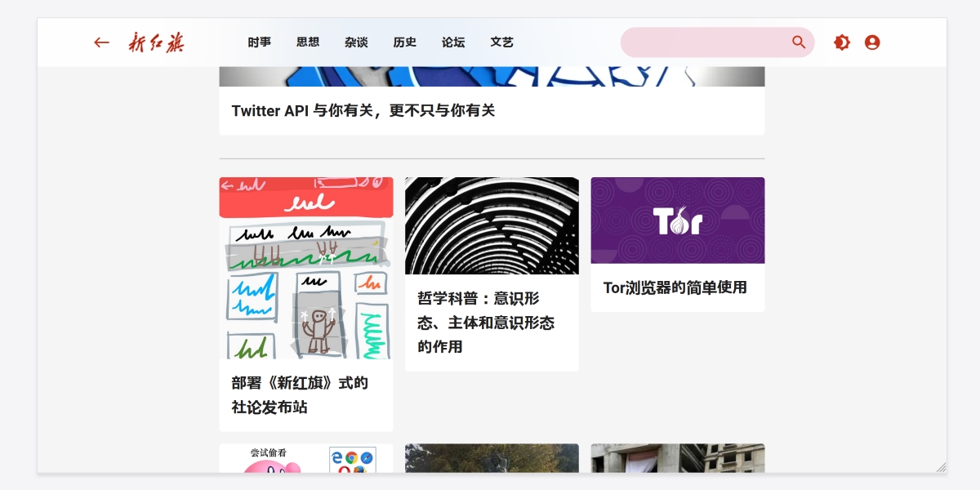The width and height of the screenshot is (980, 490).
Task: Open the 思想 navigation menu item
Action: (x=307, y=42)
